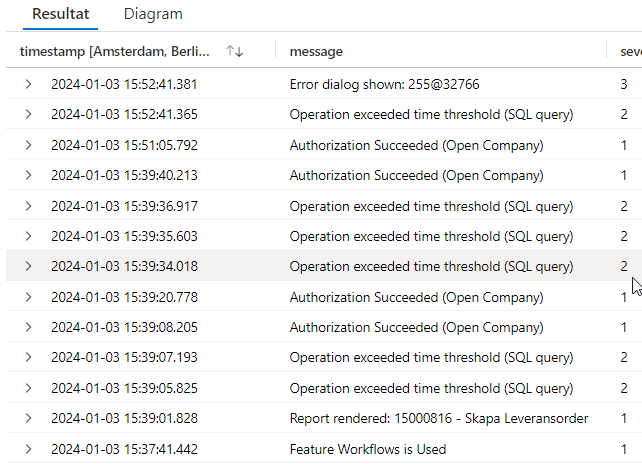Image resolution: width=642 pixels, height=464 pixels.
Task: Expand the 15:39:36.917 log row
Action: [28, 206]
